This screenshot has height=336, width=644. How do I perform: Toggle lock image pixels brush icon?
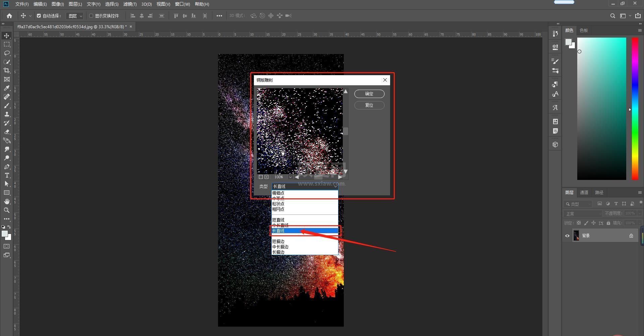point(586,223)
